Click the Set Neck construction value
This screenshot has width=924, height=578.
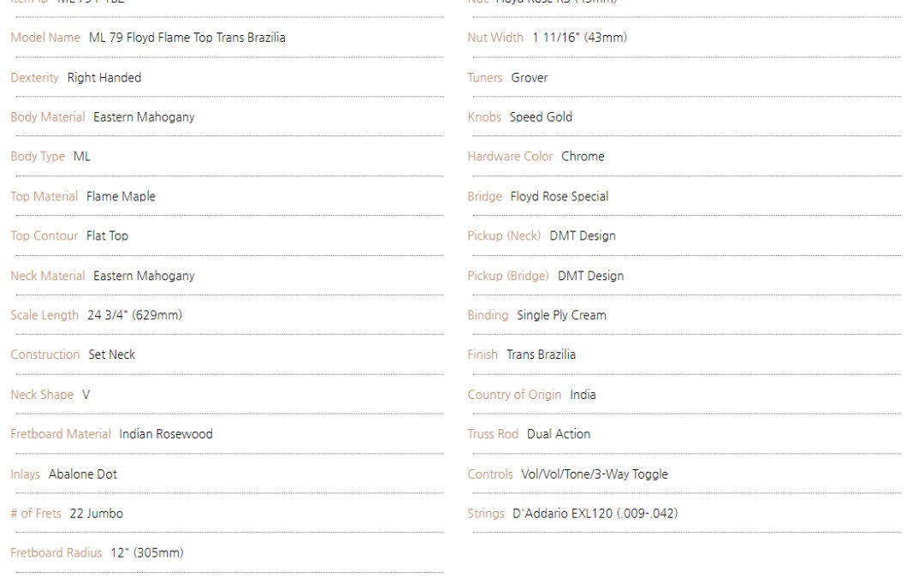tap(112, 355)
